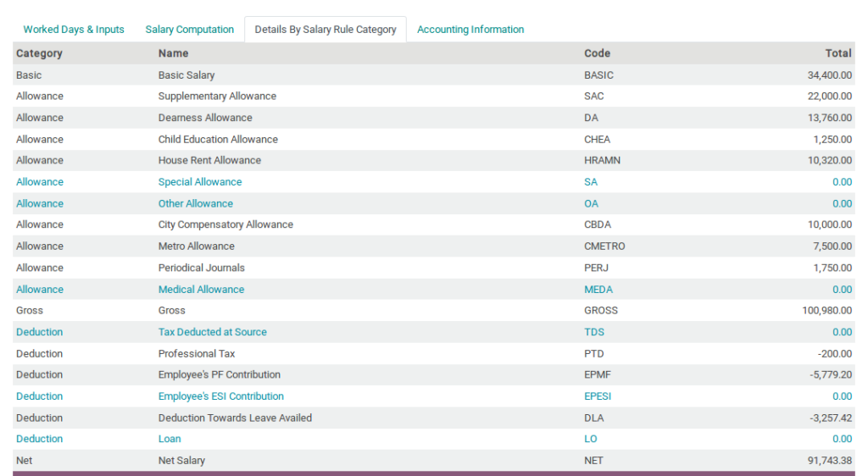Click the TDS code link

tap(594, 332)
